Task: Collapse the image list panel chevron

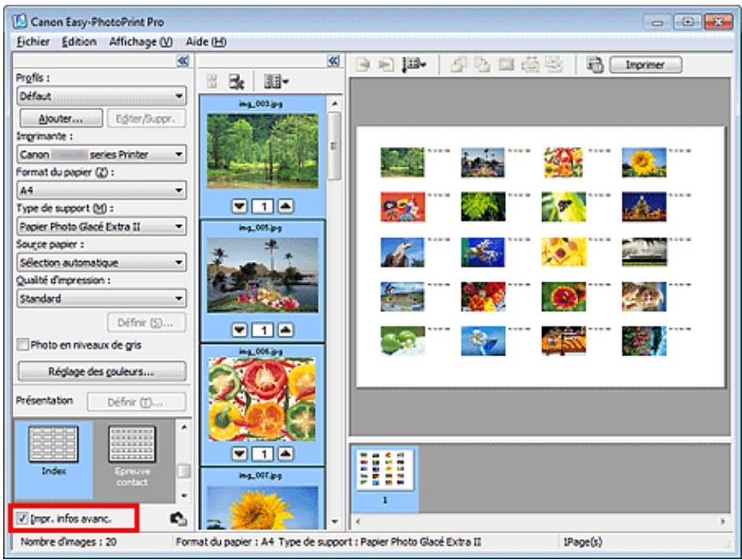Action: tap(334, 61)
